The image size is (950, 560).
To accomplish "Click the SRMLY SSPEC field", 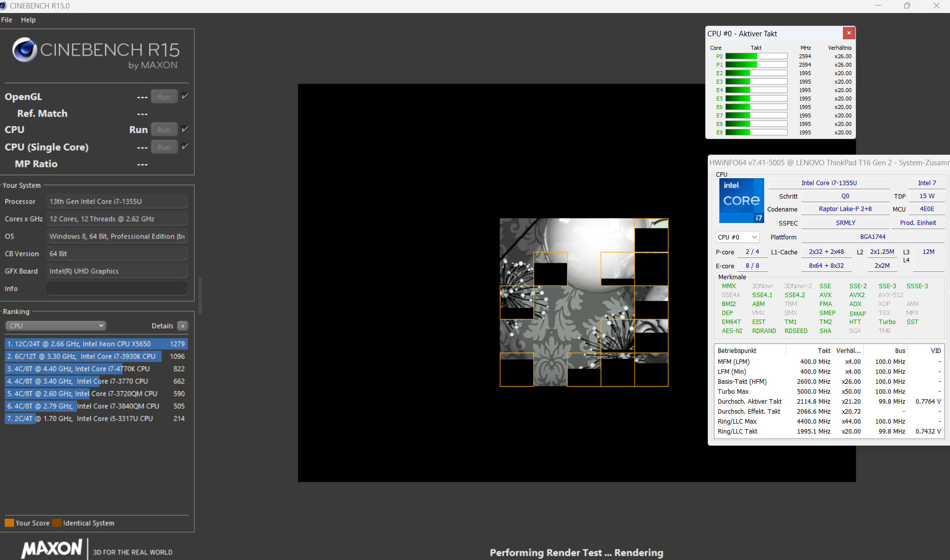I will coord(845,223).
